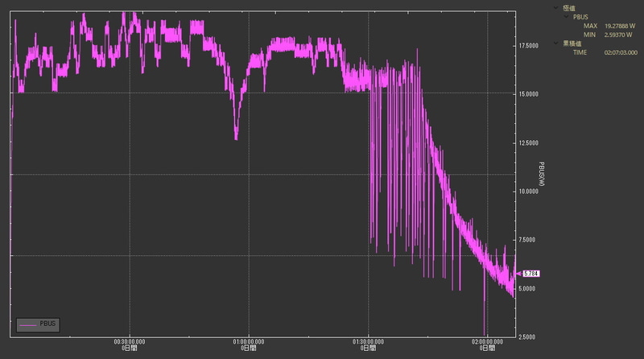Click the 01:30:00.000 time axis label
This screenshot has width=644, height=359.
368,342
